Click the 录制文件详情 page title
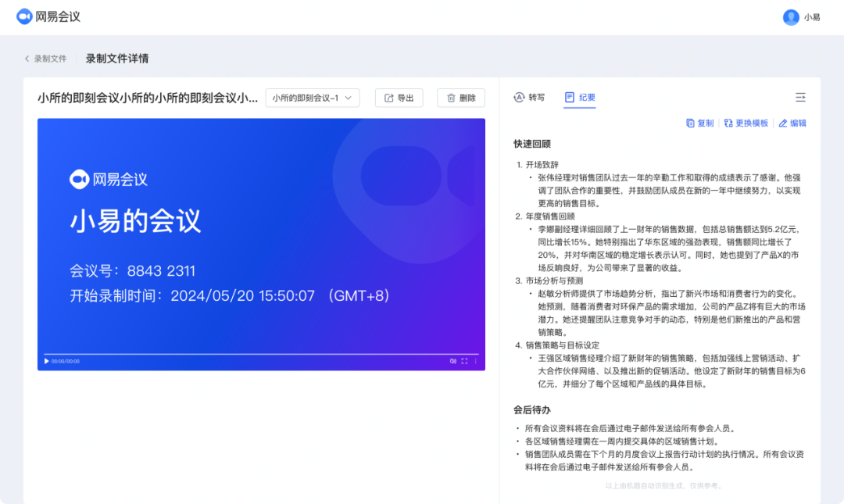The height and width of the screenshot is (504, 844). 116,59
